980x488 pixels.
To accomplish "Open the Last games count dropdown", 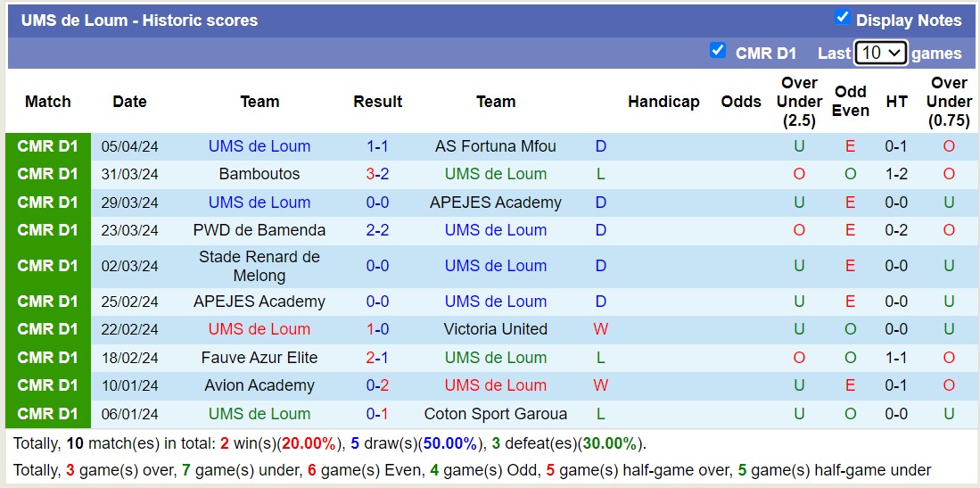I will (880, 53).
